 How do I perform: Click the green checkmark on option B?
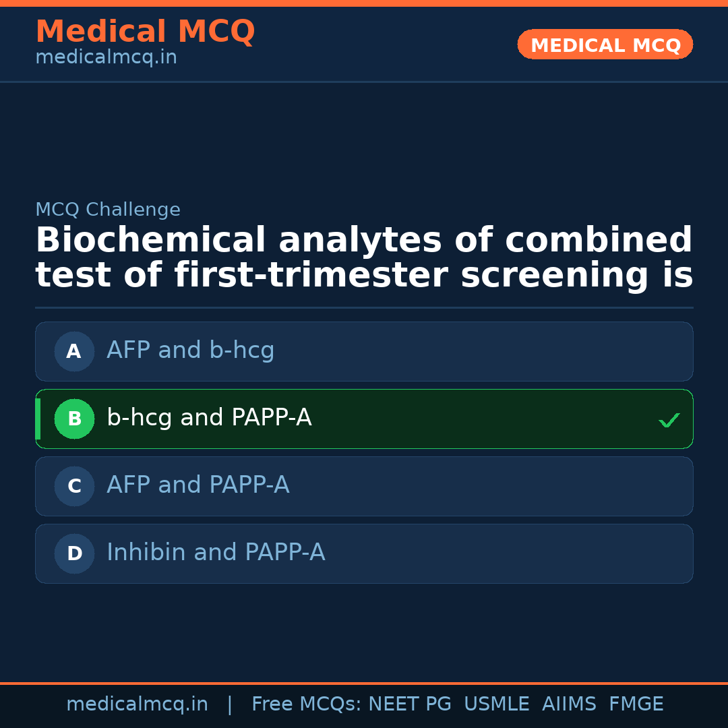point(669,420)
